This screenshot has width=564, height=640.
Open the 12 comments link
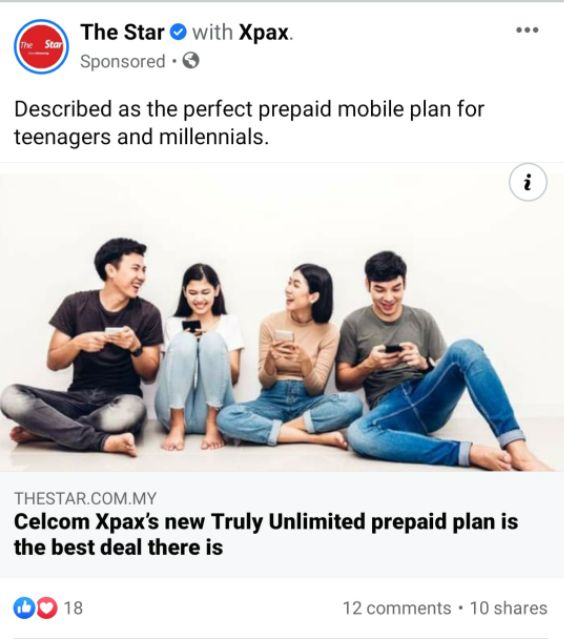[397, 608]
